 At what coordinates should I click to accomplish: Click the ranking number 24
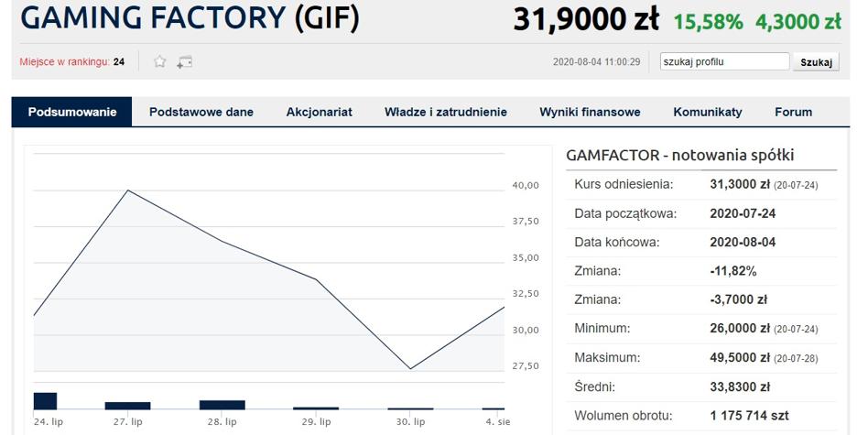click(119, 62)
